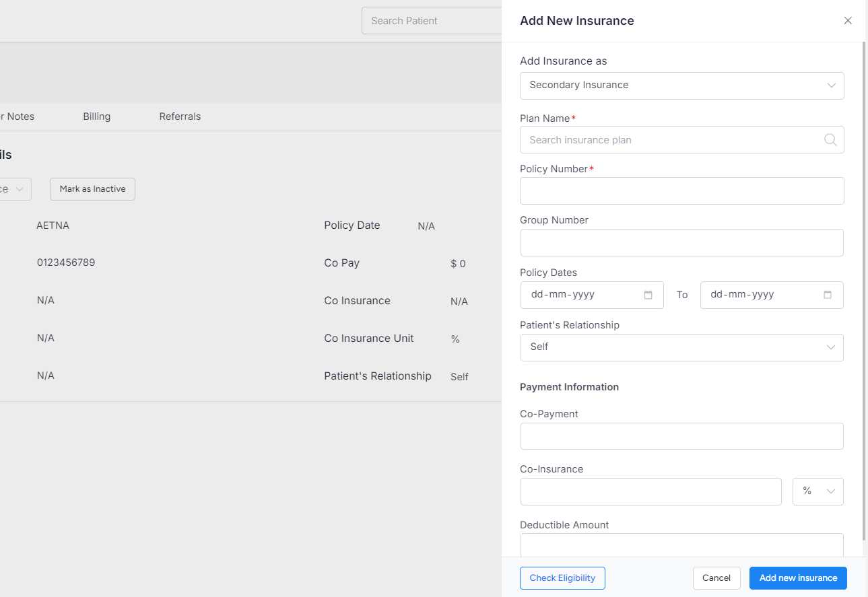Screen dimensions: 868x597
Task: Open the Referrals tab
Action: pyautogui.click(x=180, y=116)
